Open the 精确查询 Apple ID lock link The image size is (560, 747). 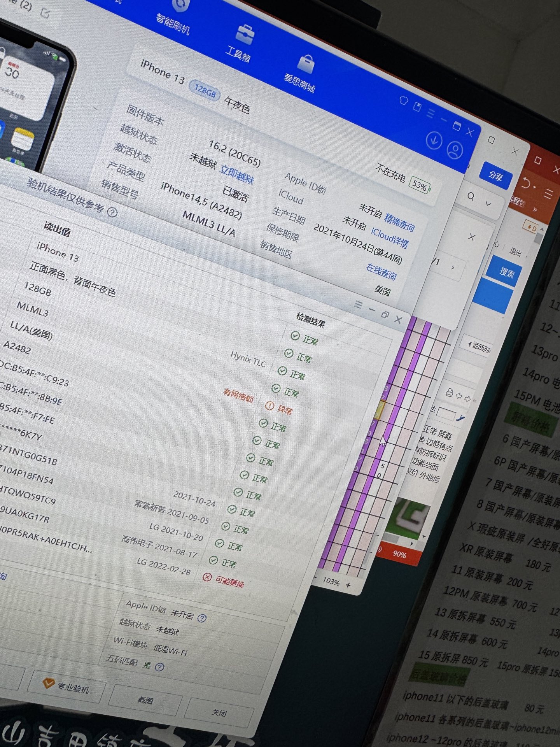[399, 222]
